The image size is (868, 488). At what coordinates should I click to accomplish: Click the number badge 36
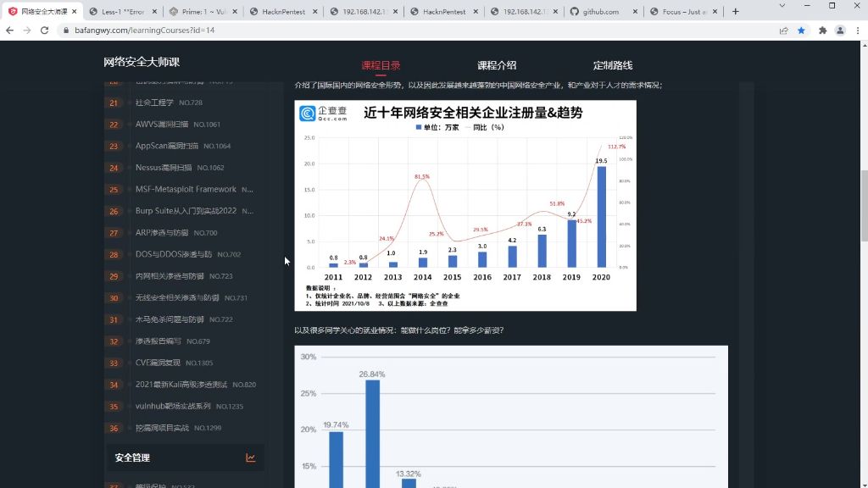(114, 428)
